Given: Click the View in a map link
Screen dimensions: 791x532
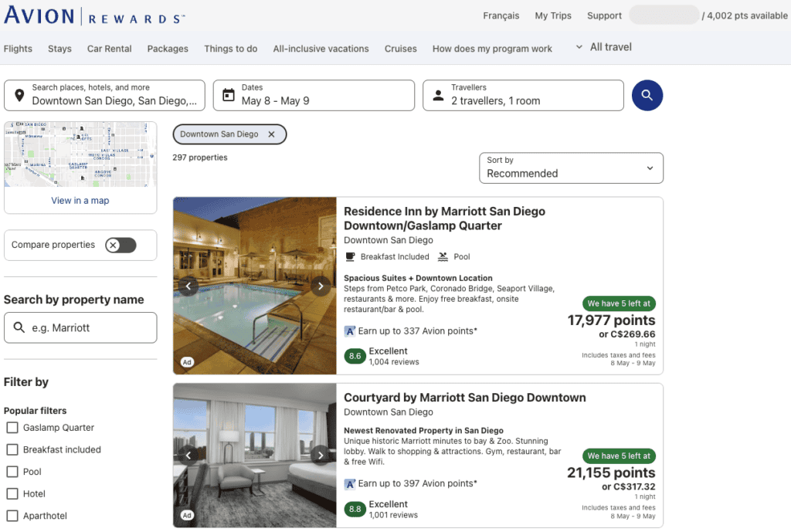Looking at the screenshot, I should [80, 200].
